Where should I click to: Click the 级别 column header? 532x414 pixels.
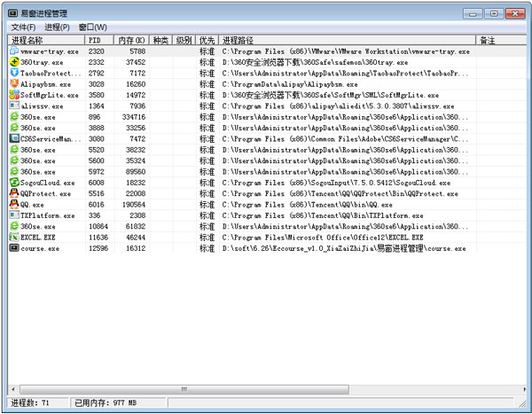click(184, 41)
